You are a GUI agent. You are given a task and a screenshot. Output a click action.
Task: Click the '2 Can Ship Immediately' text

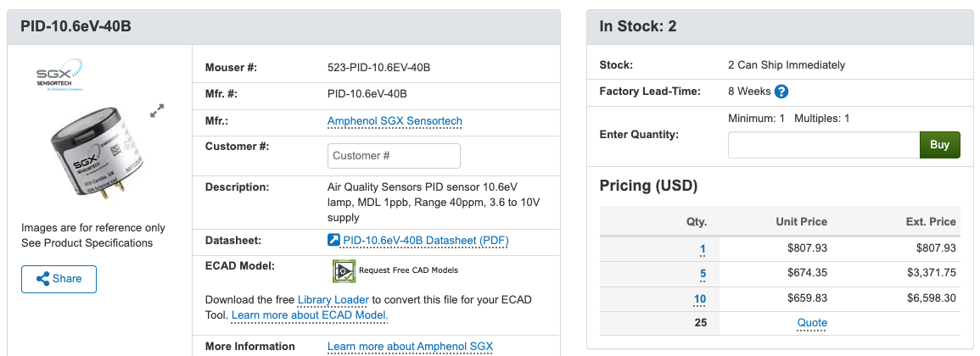(x=787, y=65)
